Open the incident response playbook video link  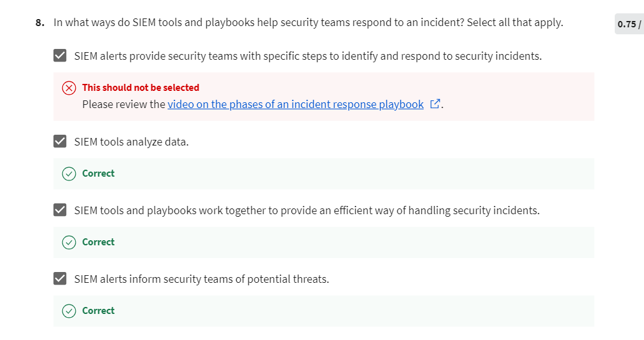[x=295, y=104]
